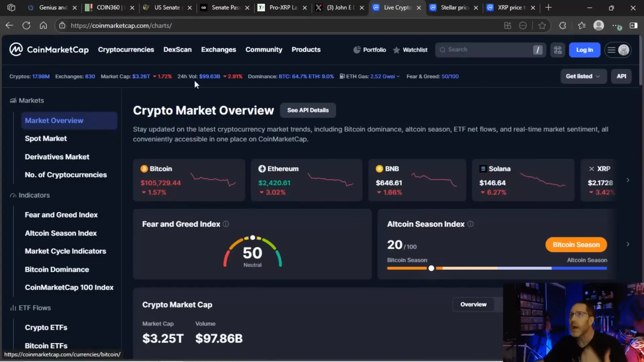This screenshot has height=362, width=644.
Task: Open Bitcoin Dominance sidebar link
Action: pos(57,269)
